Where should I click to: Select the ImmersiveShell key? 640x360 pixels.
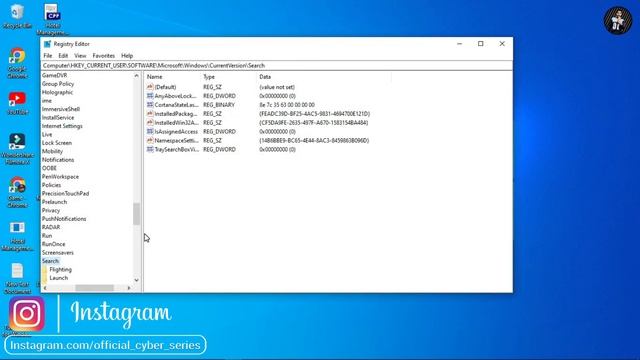point(60,109)
